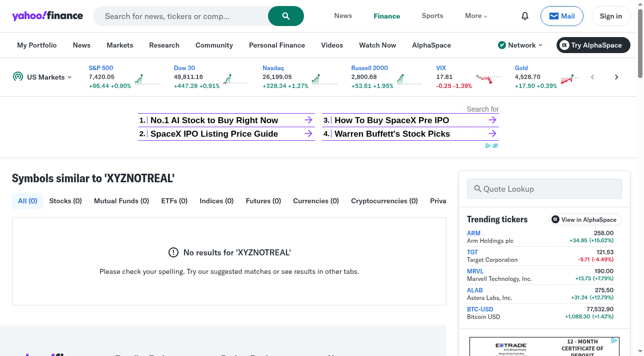Image resolution: width=644 pixels, height=356 pixels.
Task: Click the Mail envelope button
Action: (x=562, y=16)
